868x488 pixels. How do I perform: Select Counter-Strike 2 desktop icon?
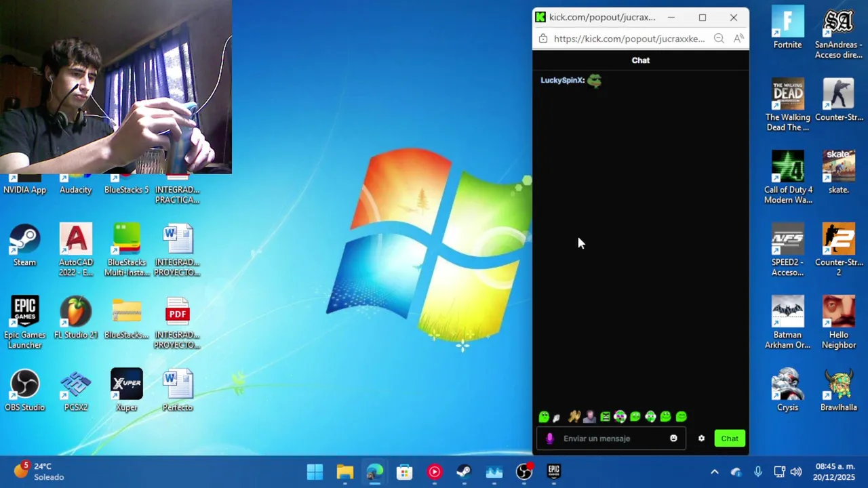pos(838,250)
